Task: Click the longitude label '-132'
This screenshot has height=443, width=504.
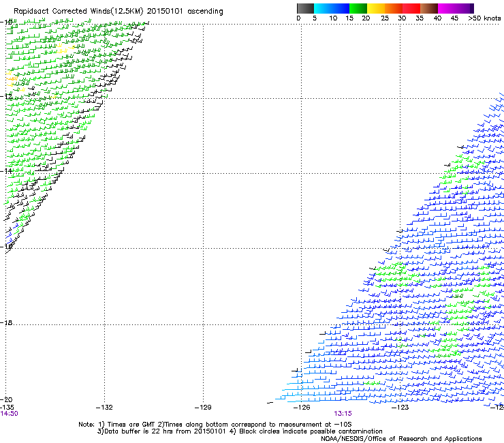Action: [104, 408]
